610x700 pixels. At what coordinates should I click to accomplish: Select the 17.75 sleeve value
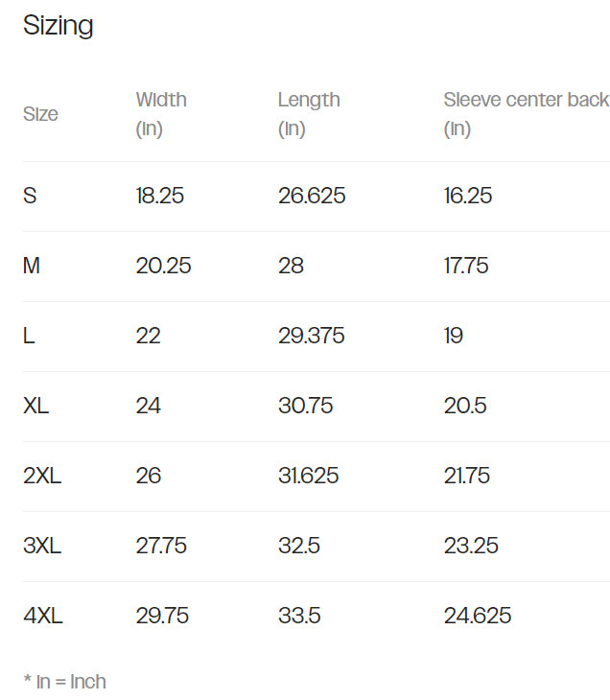(466, 266)
